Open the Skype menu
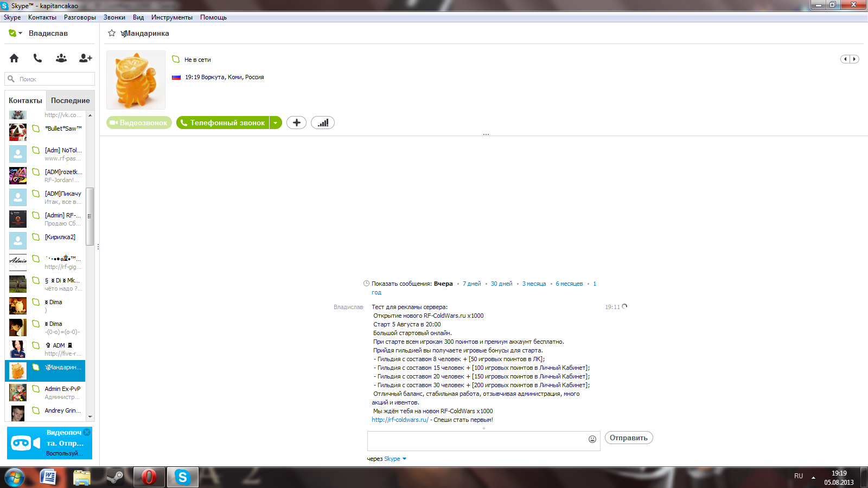 (12, 17)
